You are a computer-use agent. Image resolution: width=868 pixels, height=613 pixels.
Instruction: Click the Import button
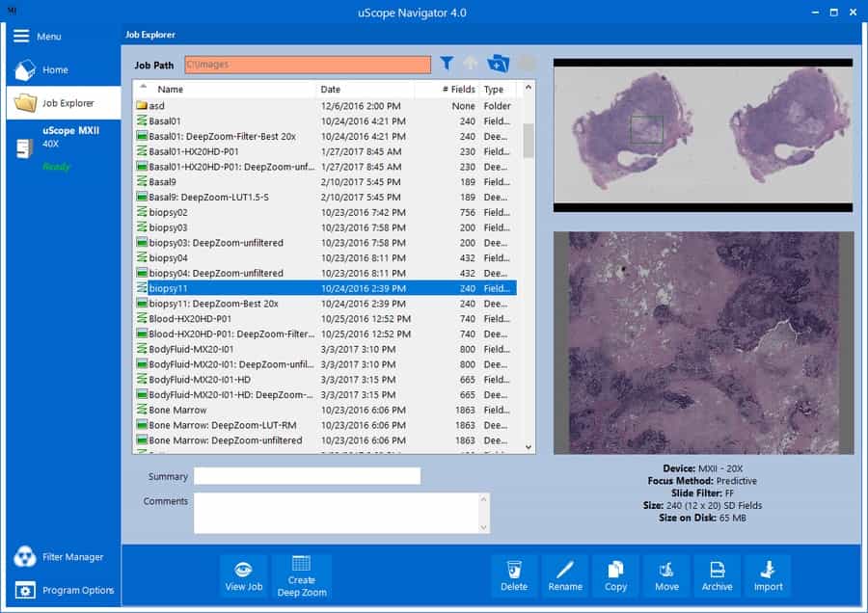768,574
